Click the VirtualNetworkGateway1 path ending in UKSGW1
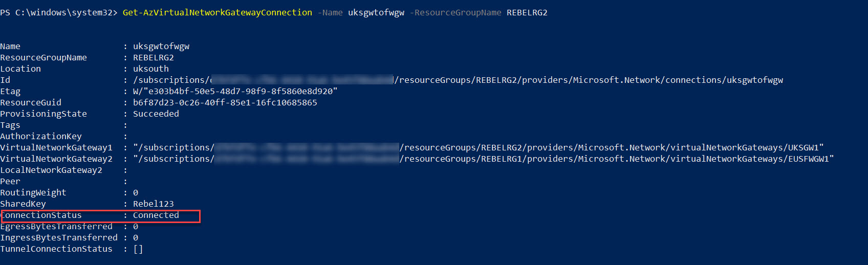 pos(612,148)
